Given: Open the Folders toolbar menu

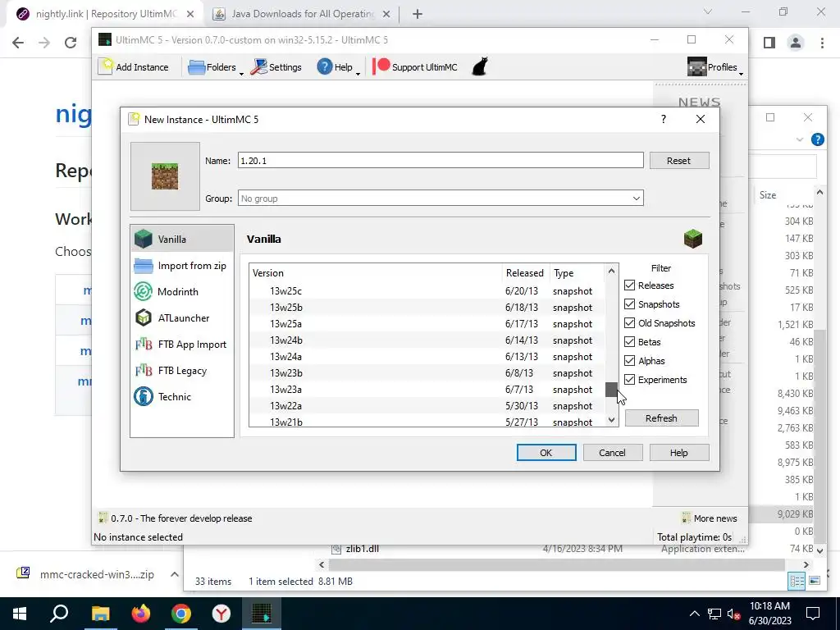Looking at the screenshot, I should 215,67.
